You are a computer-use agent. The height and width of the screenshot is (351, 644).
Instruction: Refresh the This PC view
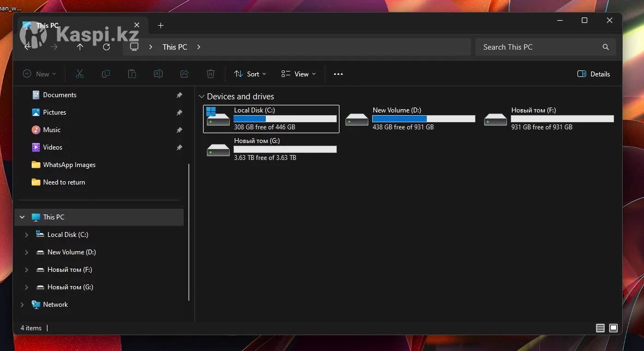click(106, 47)
